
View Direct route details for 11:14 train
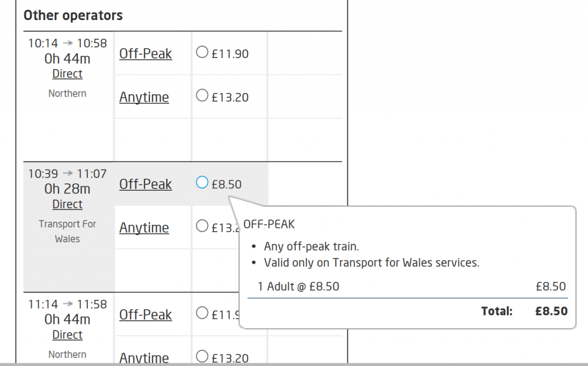pyautogui.click(x=67, y=334)
